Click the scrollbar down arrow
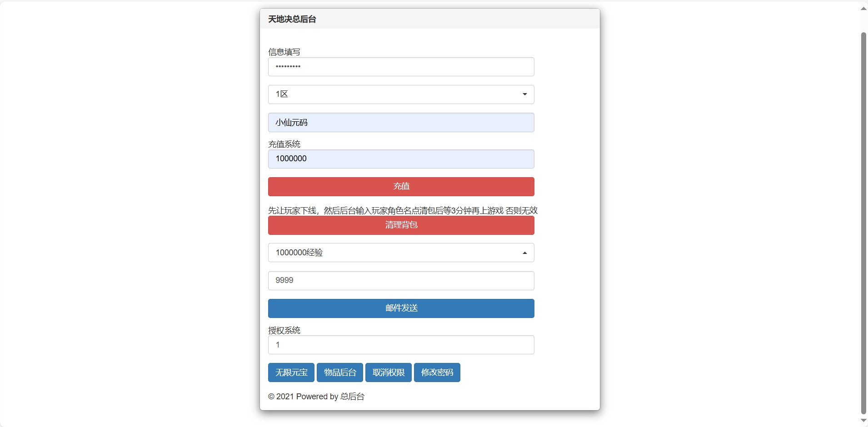The width and height of the screenshot is (868, 427). [x=863, y=420]
